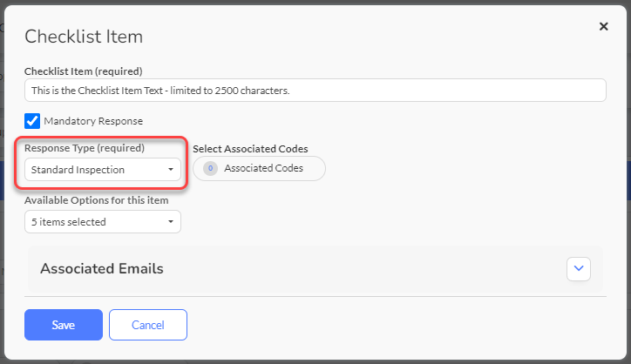631x364 pixels.
Task: Click the Associated Emails heading
Action: pyautogui.click(x=102, y=269)
